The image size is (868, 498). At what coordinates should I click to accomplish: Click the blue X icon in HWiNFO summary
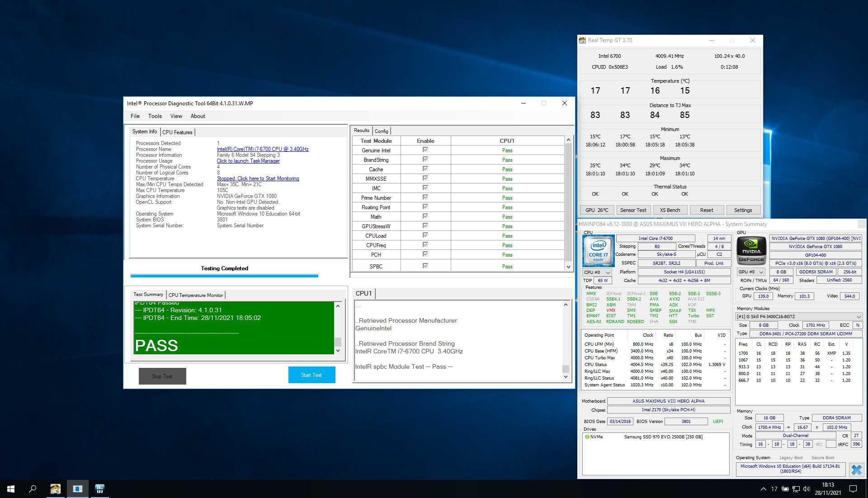(x=856, y=470)
